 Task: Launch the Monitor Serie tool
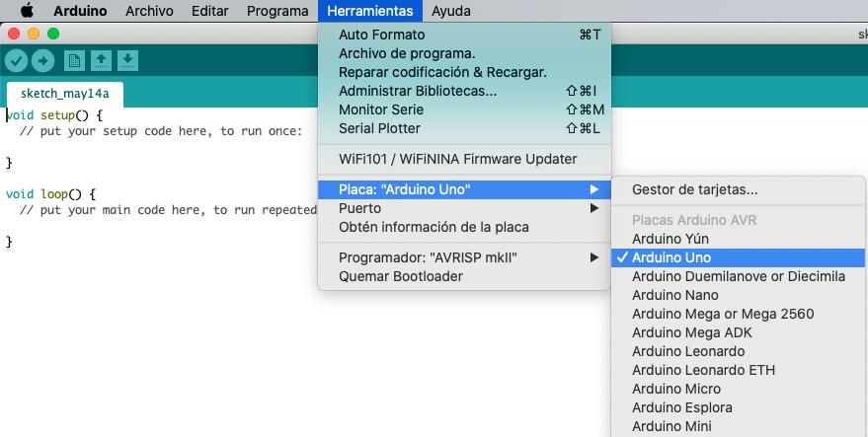(380, 109)
